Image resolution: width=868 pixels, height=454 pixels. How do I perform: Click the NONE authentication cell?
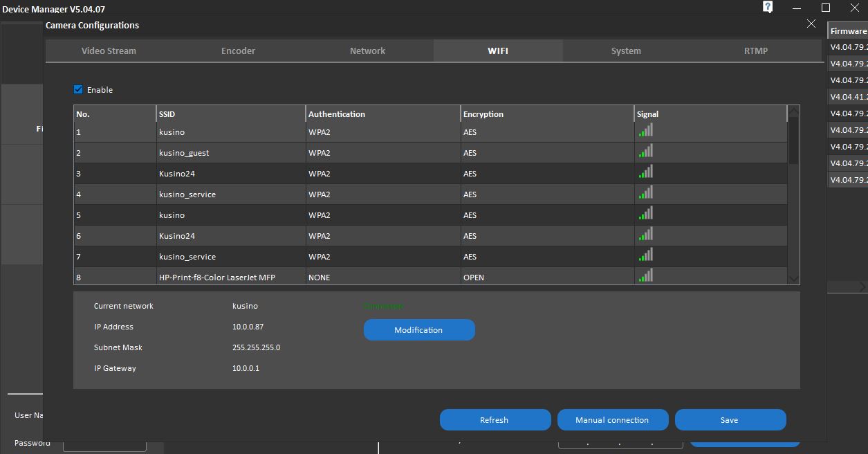383,276
